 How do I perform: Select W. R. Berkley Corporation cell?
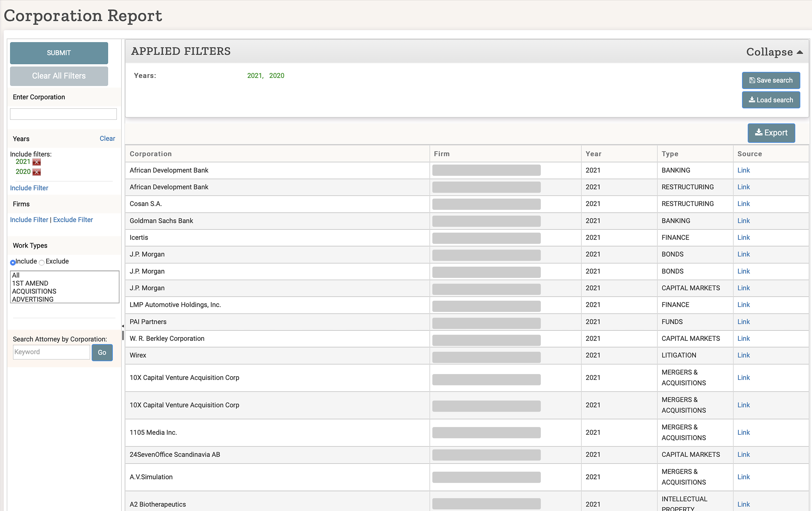[x=277, y=339]
